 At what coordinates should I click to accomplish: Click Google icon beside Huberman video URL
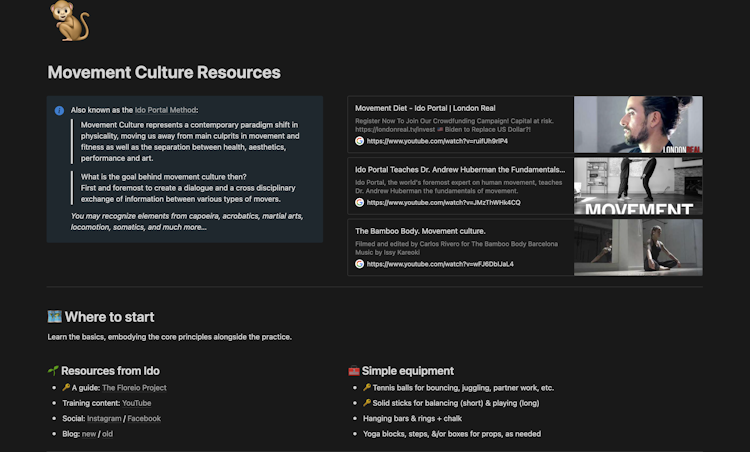[x=359, y=202]
